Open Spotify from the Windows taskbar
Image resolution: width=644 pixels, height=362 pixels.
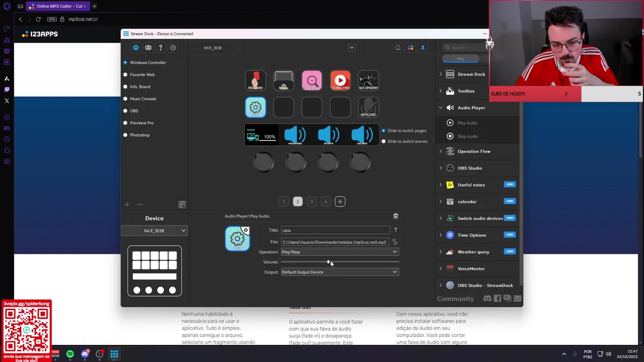tap(70, 354)
